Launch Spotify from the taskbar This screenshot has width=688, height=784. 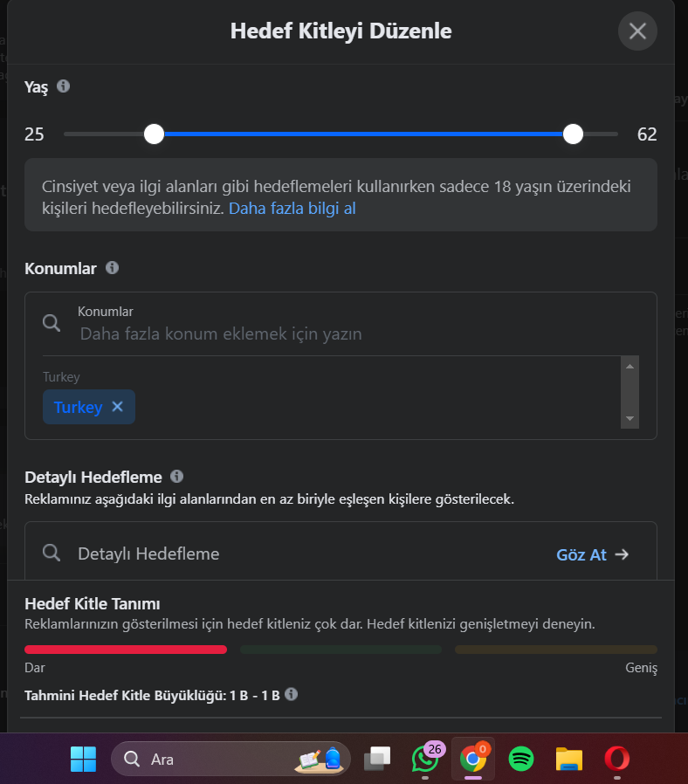(521, 759)
